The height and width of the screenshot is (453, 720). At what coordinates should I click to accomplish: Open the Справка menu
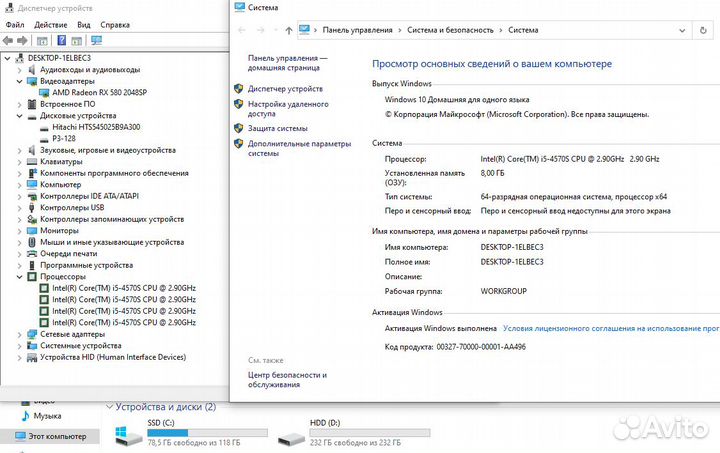115,25
